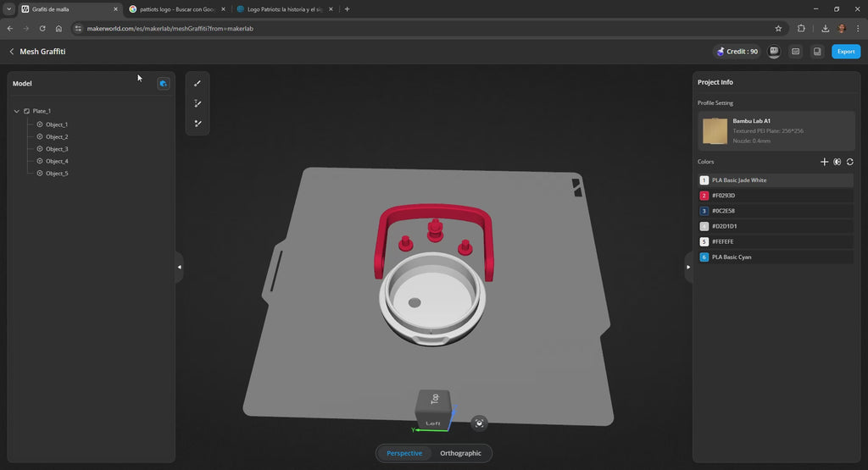This screenshot has height=470, width=868.
Task: Switch to the pattiots logo Google search tab
Action: pos(176,8)
